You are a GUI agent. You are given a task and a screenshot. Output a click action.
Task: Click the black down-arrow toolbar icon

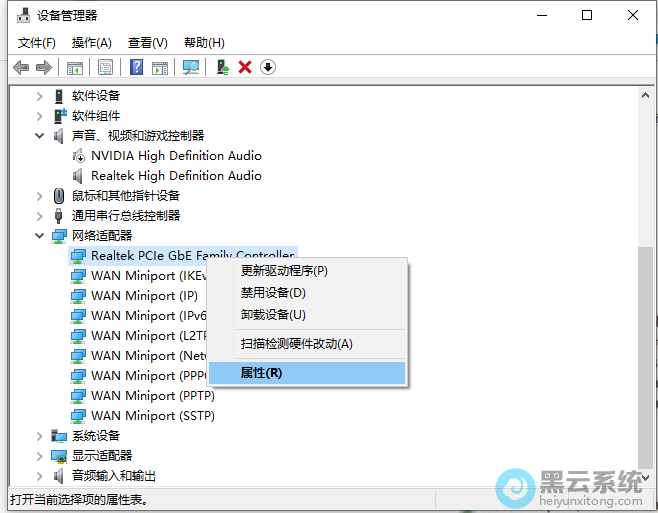click(x=268, y=67)
